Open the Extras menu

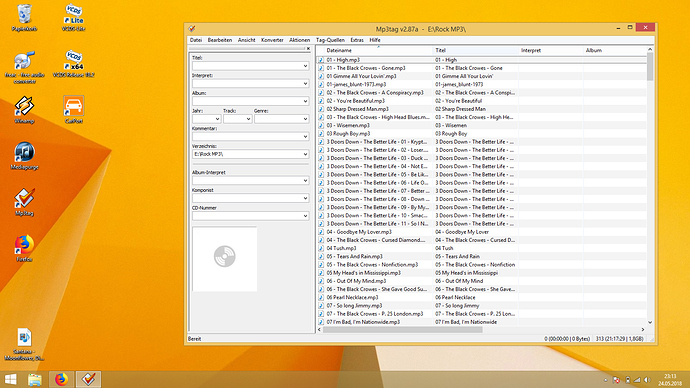357,40
